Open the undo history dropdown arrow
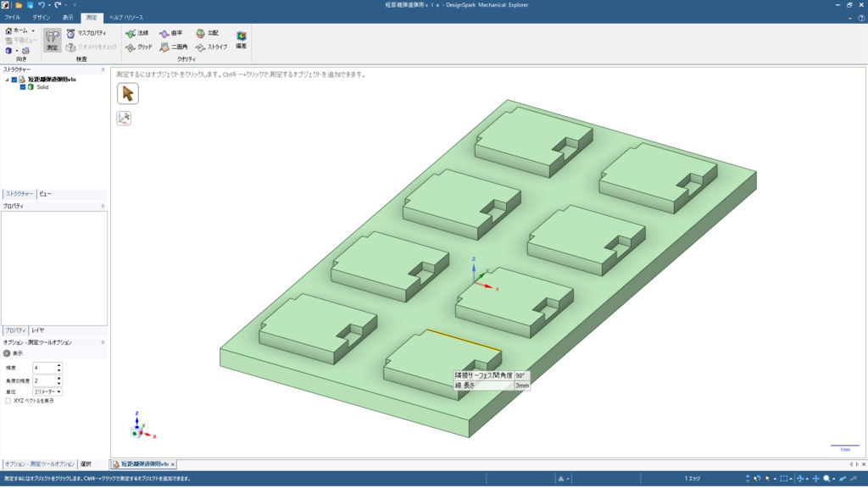 pos(48,5)
